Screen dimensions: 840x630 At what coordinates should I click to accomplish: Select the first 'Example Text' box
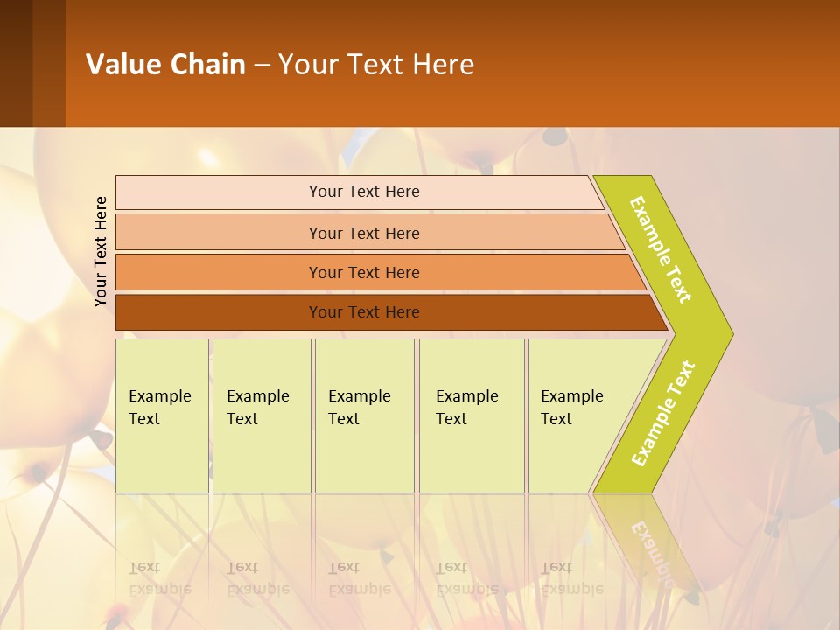pyautogui.click(x=162, y=415)
